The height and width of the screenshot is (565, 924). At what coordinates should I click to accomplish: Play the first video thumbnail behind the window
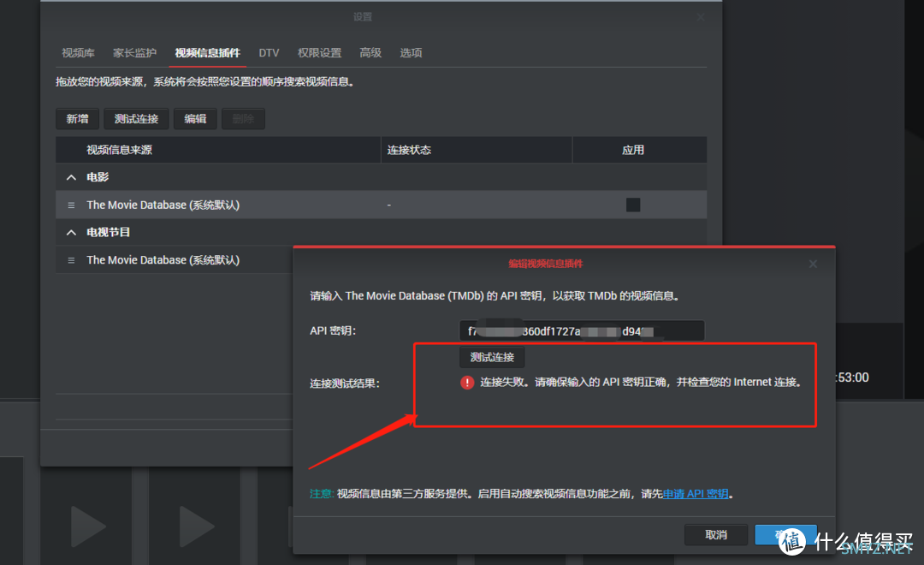click(88, 526)
